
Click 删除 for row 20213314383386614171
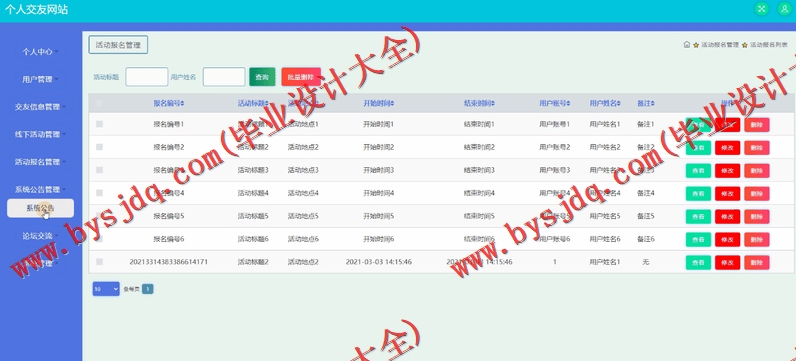click(x=757, y=262)
